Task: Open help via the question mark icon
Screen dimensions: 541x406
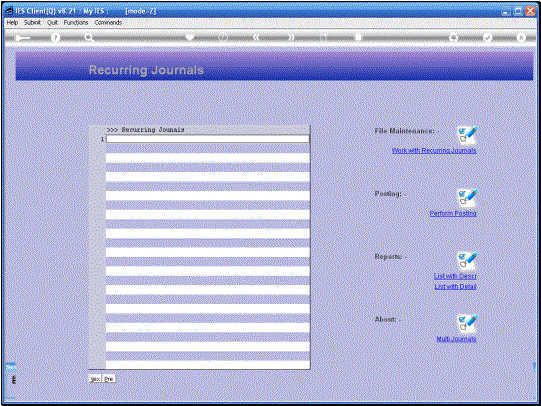Action: [x=55, y=38]
